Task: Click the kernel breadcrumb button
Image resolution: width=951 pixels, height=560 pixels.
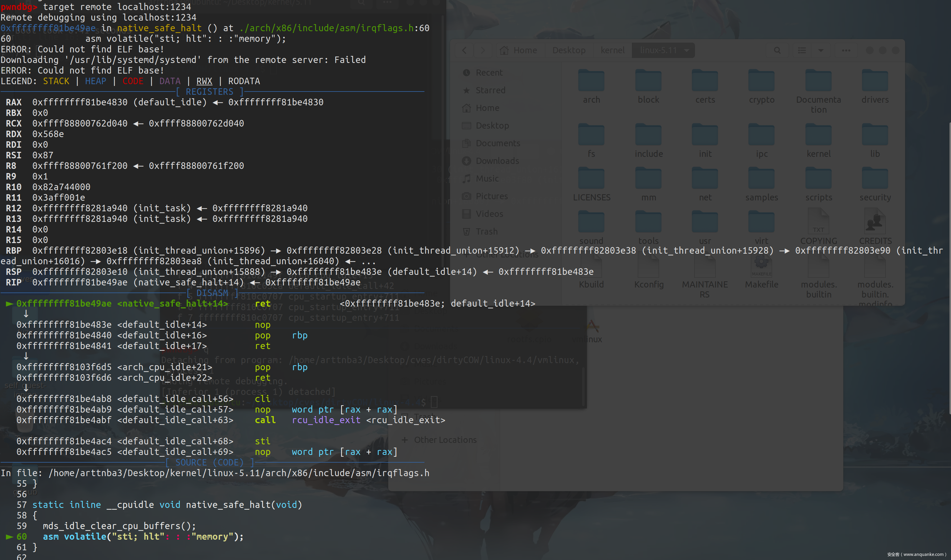Action: pos(612,50)
